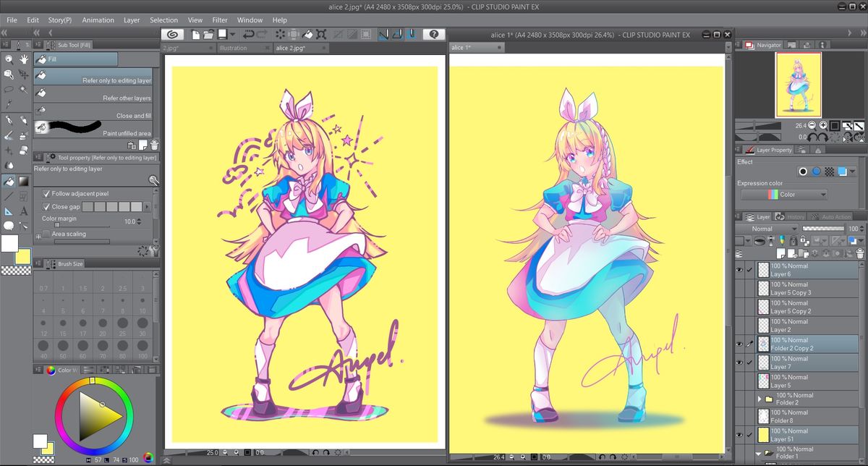Adjust the layer opacity slider
Screen dimensions: 868x466
pos(823,229)
